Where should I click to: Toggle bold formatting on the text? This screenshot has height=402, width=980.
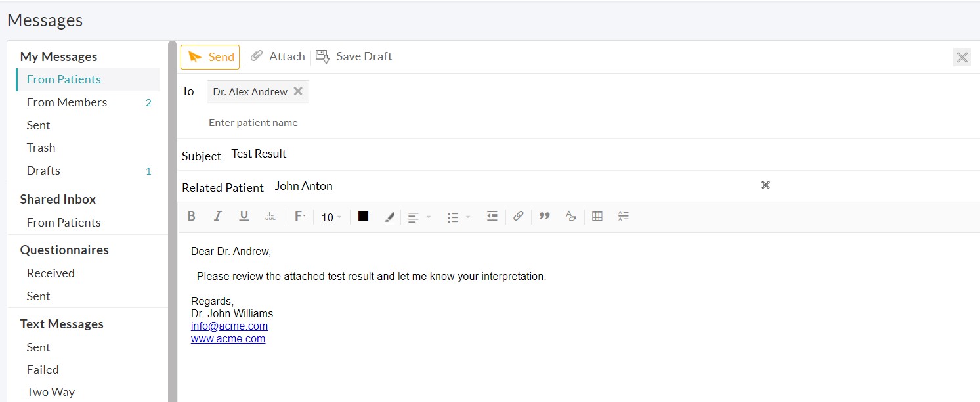(191, 215)
